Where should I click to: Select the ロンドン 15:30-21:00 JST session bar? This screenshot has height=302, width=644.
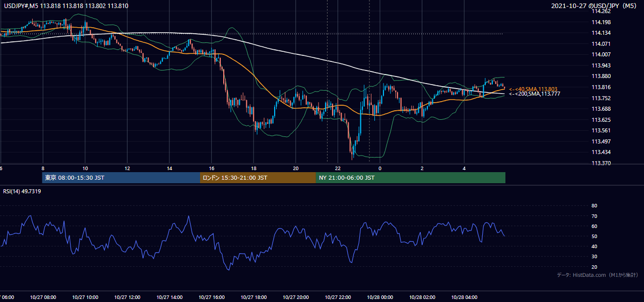(258, 178)
